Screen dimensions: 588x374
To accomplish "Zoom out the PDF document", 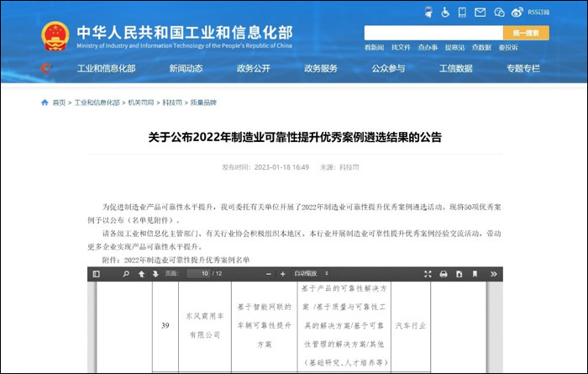I will click(x=269, y=274).
